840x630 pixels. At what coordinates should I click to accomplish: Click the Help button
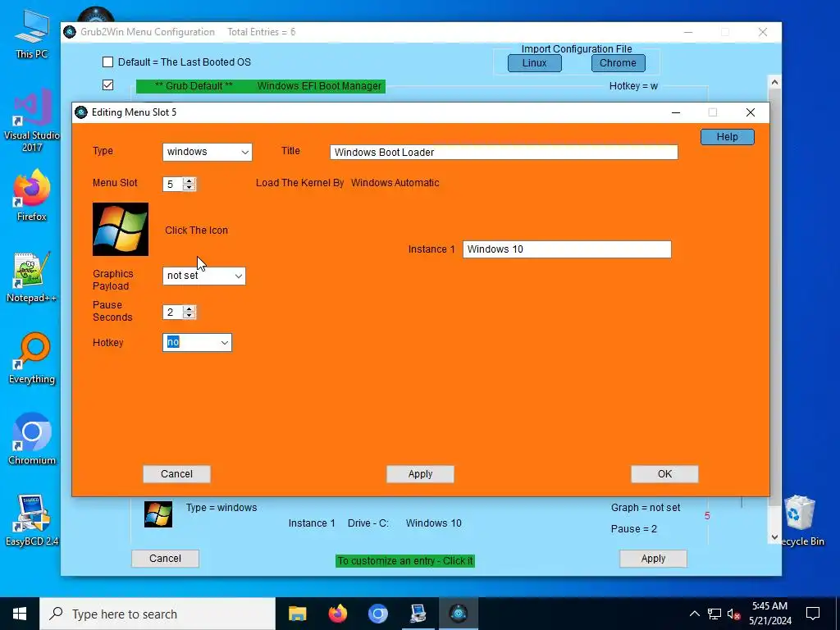[x=727, y=137]
